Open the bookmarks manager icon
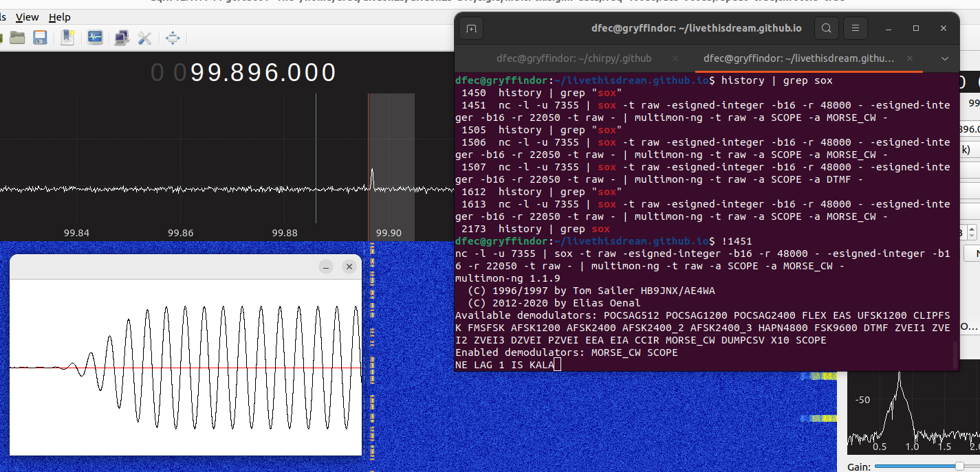Image resolution: width=980 pixels, height=472 pixels. (x=67, y=38)
